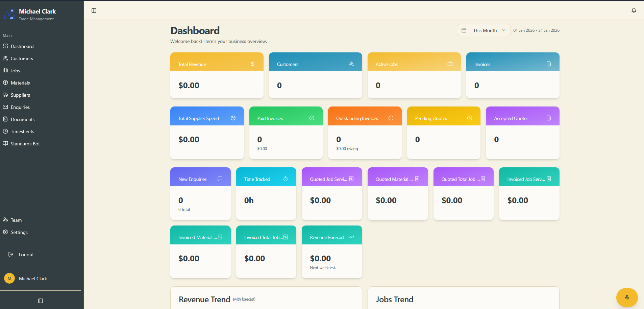Click Michael Clark's avatar circle
The height and width of the screenshot is (309, 644).
click(x=9, y=278)
